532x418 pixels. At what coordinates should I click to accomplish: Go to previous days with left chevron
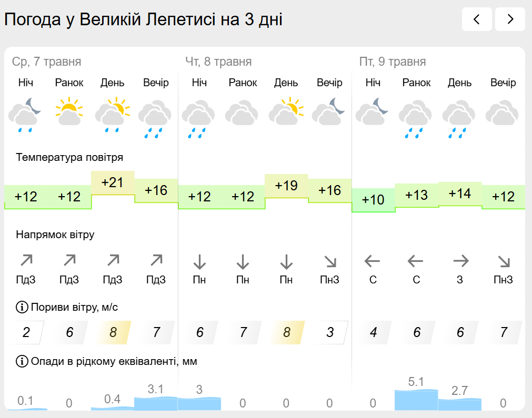(477, 19)
